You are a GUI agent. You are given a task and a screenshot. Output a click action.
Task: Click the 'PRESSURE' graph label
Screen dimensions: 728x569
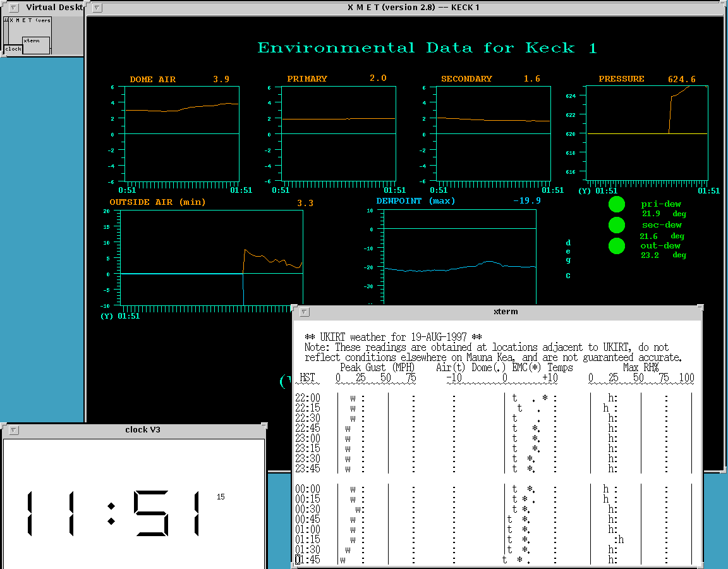coord(621,79)
